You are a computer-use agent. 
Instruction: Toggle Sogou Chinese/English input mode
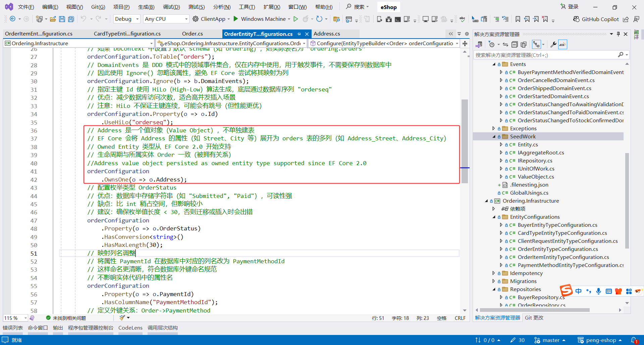pyautogui.click(x=579, y=291)
